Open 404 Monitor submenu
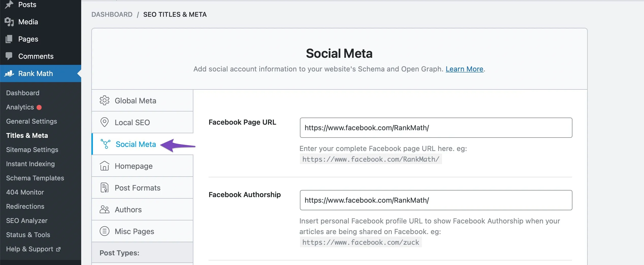 pyautogui.click(x=25, y=192)
